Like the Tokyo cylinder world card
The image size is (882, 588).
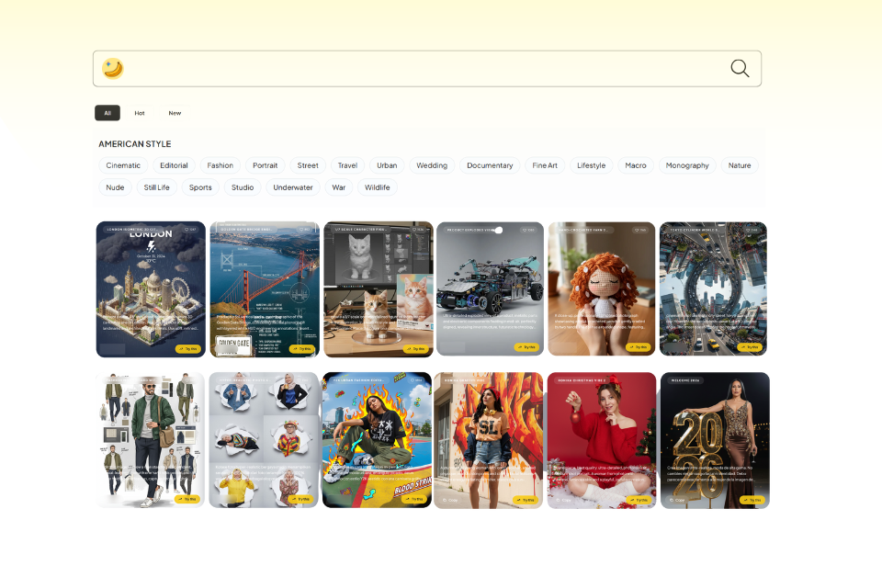tap(751, 230)
